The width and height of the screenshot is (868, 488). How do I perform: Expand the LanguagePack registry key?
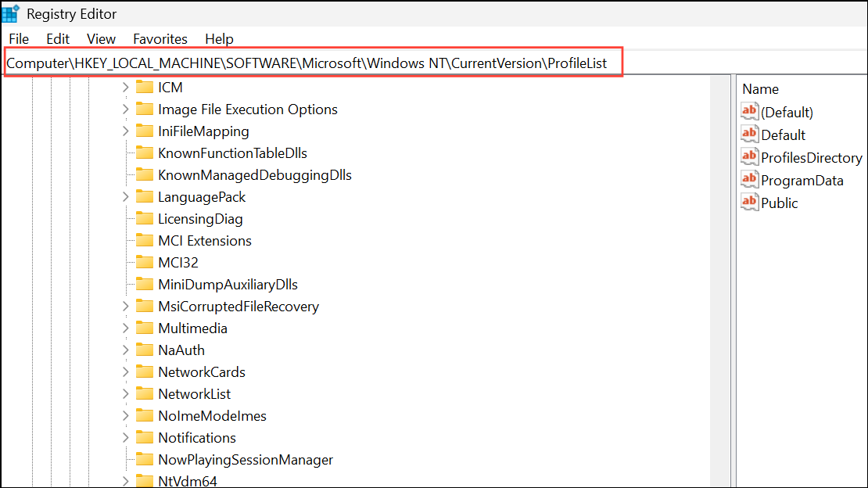coord(125,196)
